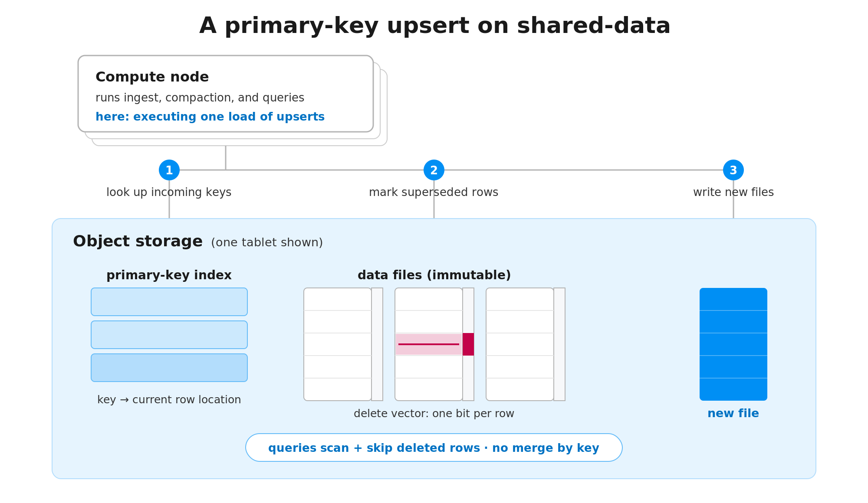Select the pink struck-through superseded row

pos(429,344)
